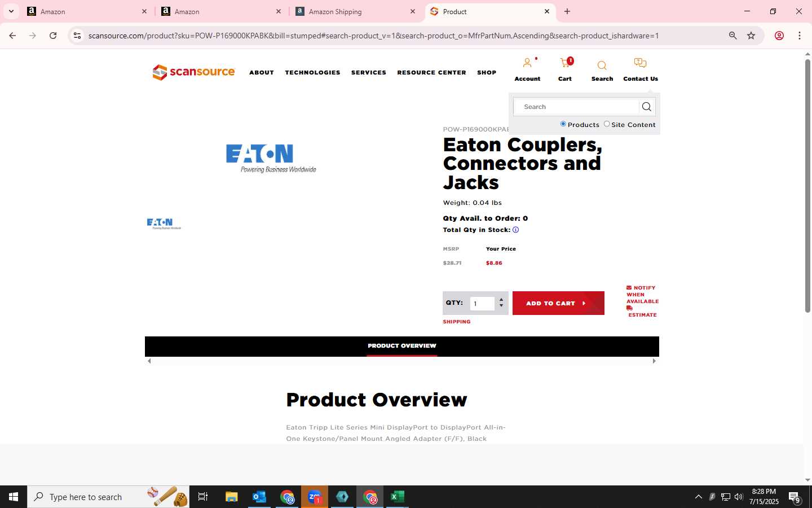Viewport: 812px width, 508px height.
Task: Open File Explorer from taskbar
Action: [x=231, y=497]
